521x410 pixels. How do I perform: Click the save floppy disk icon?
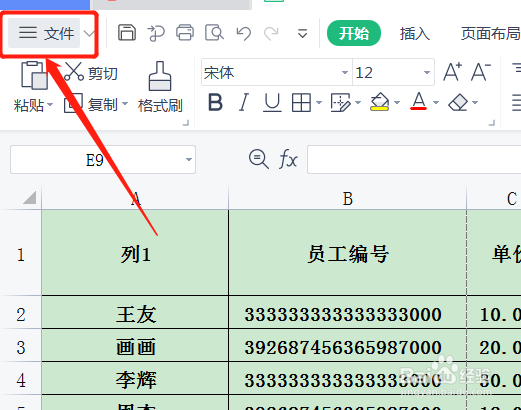tap(127, 33)
